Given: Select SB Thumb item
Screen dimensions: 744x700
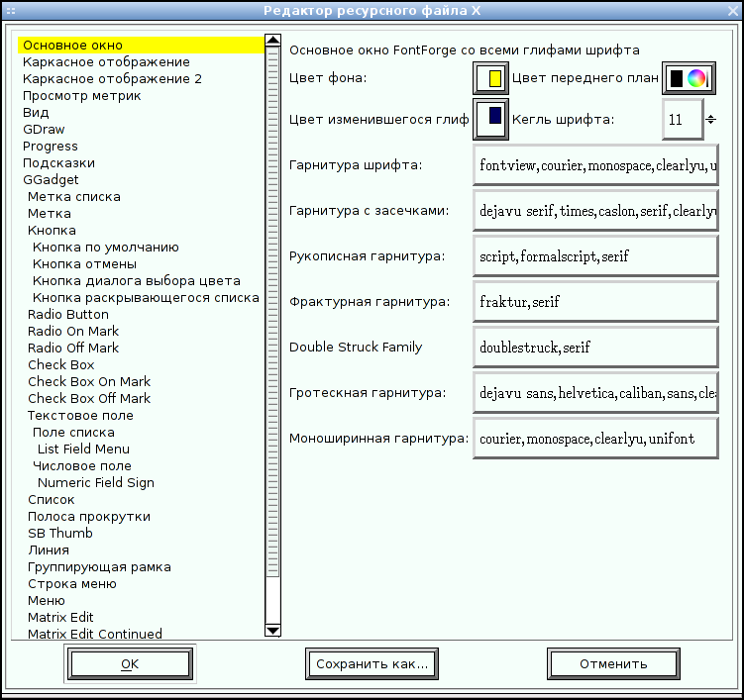Looking at the screenshot, I should [x=60, y=534].
